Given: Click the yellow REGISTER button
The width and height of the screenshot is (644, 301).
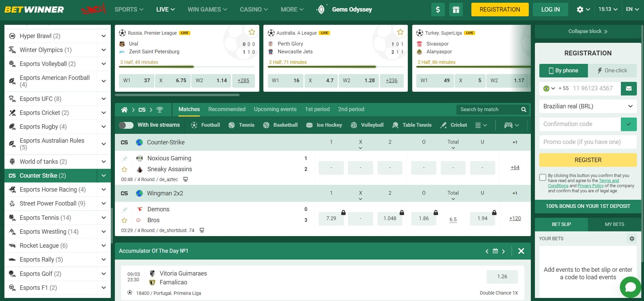Looking at the screenshot, I should [588, 160].
